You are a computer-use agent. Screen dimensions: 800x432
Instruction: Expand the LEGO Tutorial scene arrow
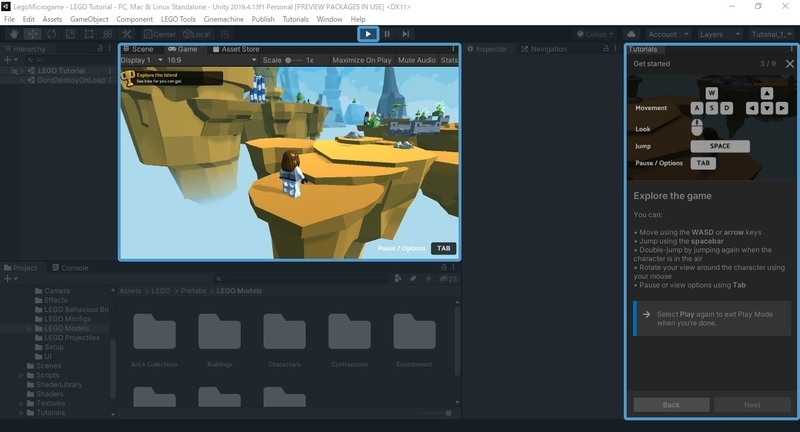pyautogui.click(x=22, y=71)
